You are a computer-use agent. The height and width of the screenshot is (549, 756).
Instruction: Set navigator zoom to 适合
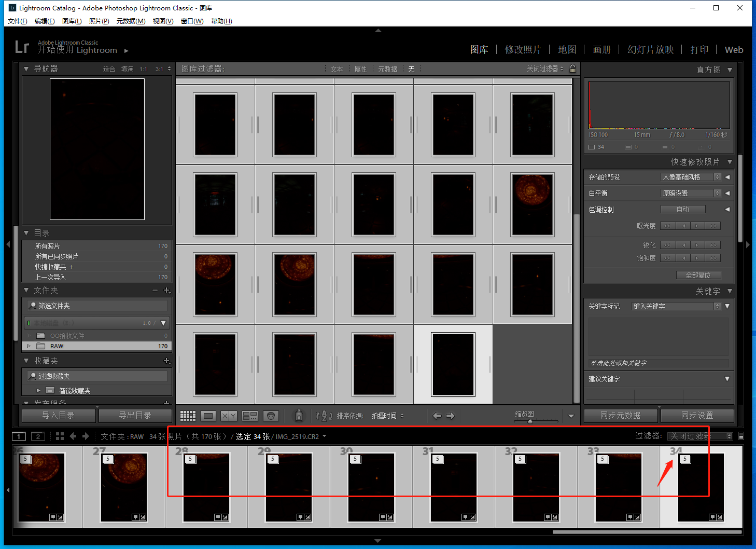(109, 69)
